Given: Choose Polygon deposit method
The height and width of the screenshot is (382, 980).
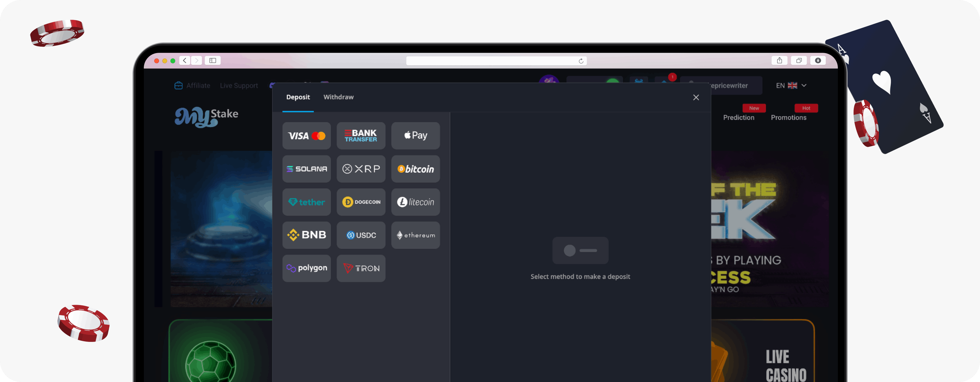Looking at the screenshot, I should pos(306,268).
